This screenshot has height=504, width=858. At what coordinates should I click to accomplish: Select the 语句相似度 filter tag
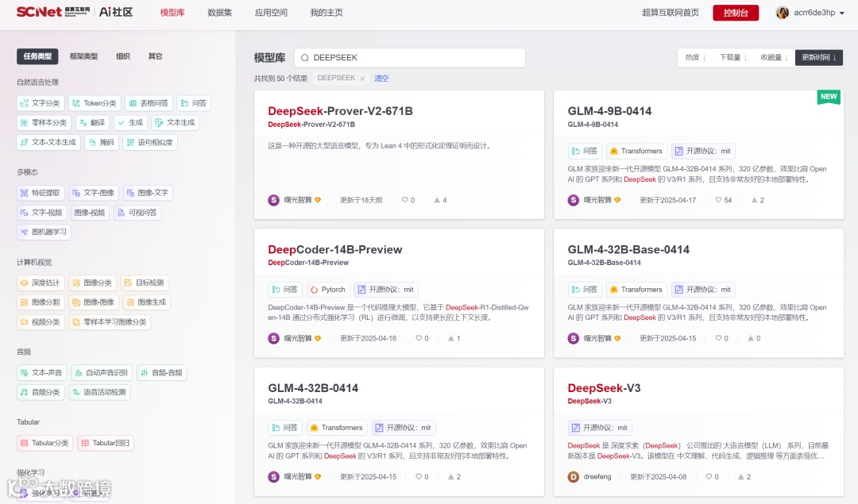click(x=150, y=143)
